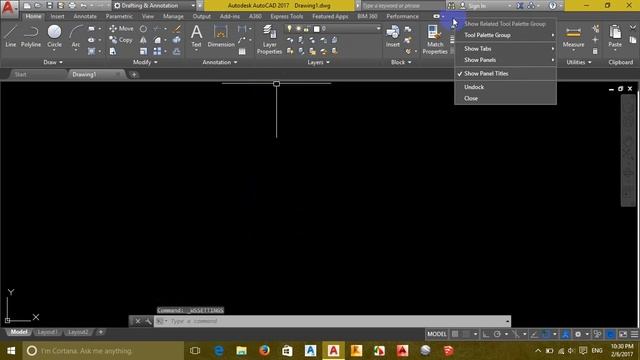
Task: Expand the Utilities panel
Action: [x=579, y=62]
